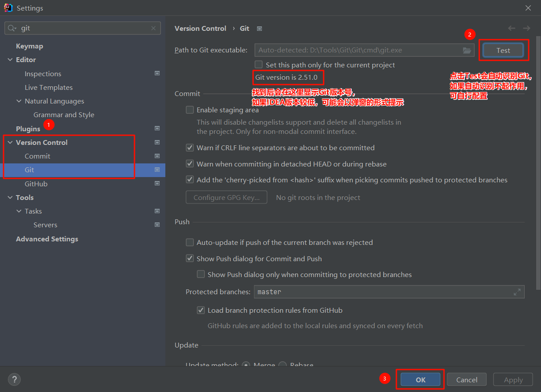Click the search magnifier icon in settings search
Screen dimensions: 541x392
tap(12, 28)
